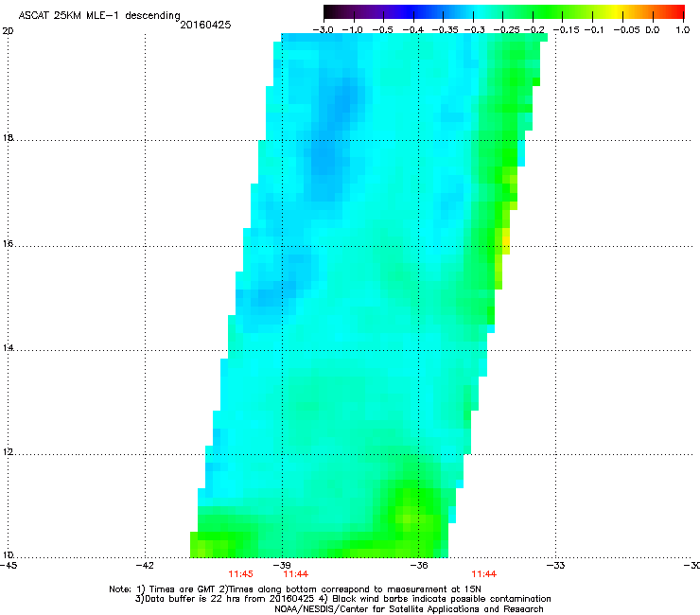This screenshot has width=700, height=615.
Task: Select the "-0.5" color scale label
Action: pyautogui.click(x=382, y=30)
